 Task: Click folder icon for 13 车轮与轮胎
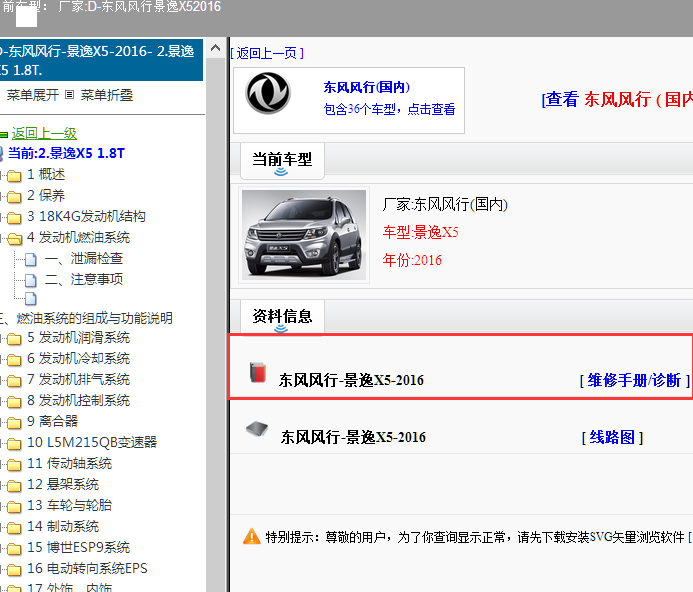[x=14, y=506]
